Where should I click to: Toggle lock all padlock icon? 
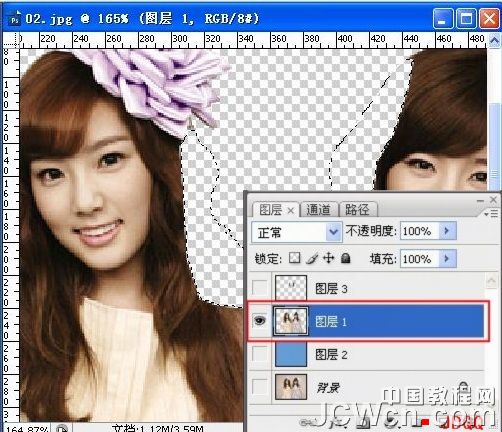[346, 258]
